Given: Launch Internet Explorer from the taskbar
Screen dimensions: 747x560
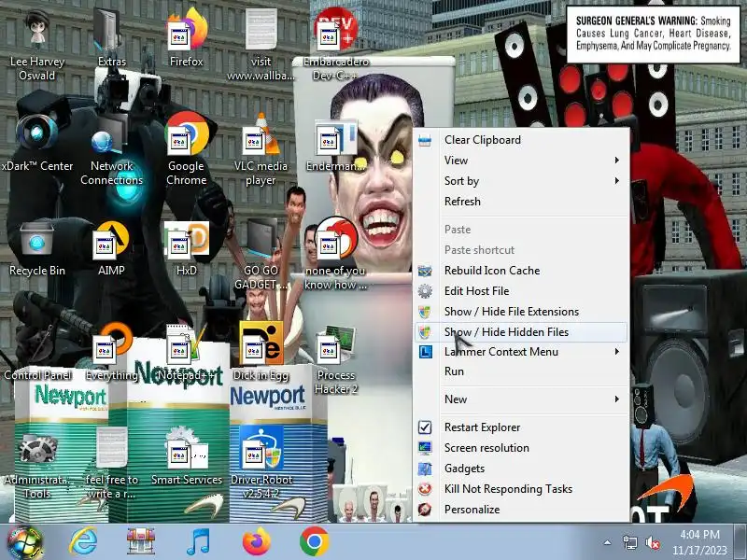Looking at the screenshot, I should point(83,542).
